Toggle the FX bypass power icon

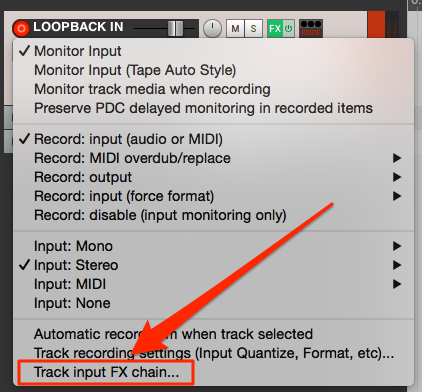(289, 28)
